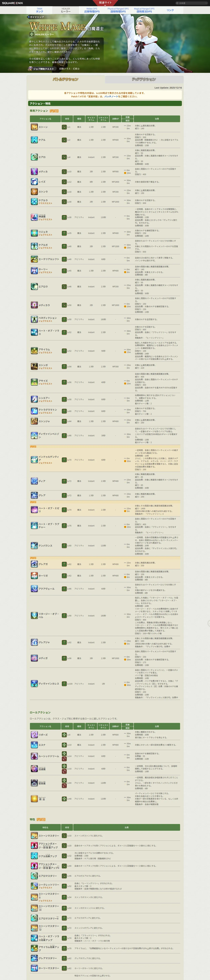Open the HEALER ヒーラー menu
The width and height of the screenshot is (210, 980).
(66, 10)
